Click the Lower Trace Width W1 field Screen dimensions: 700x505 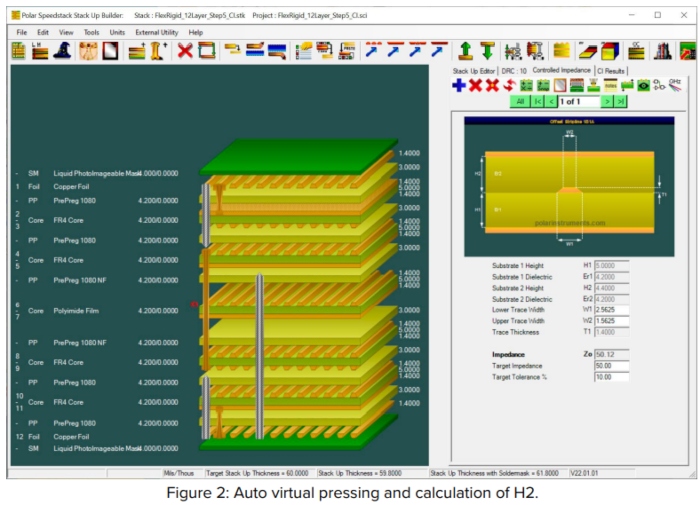point(612,309)
